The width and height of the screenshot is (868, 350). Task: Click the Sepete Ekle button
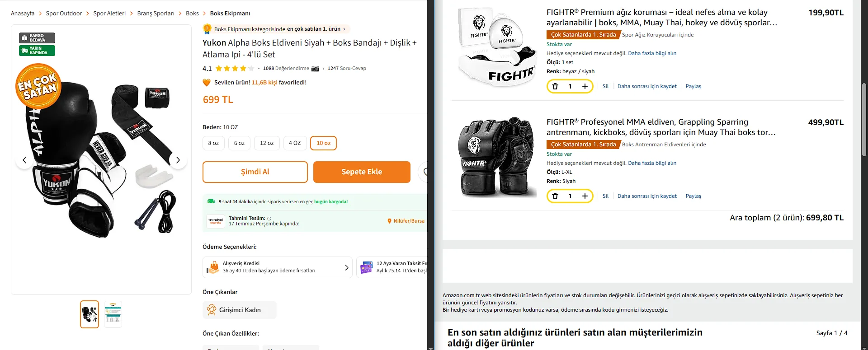tap(362, 172)
